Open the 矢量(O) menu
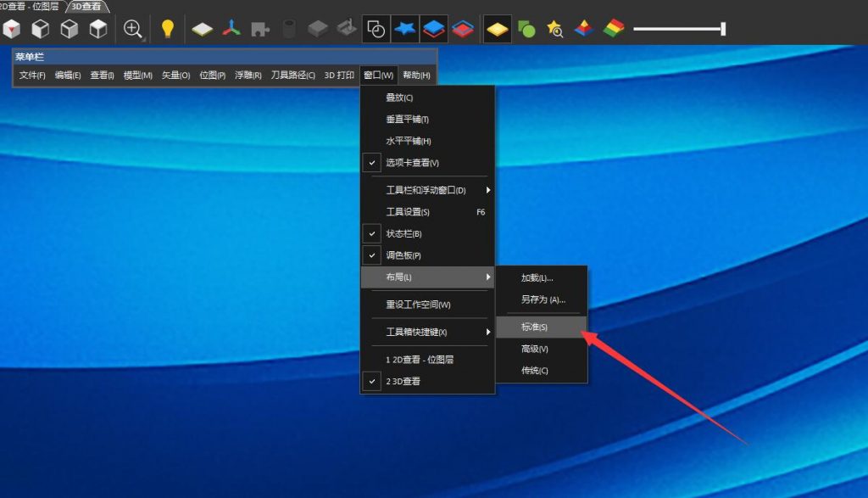 tap(175, 76)
